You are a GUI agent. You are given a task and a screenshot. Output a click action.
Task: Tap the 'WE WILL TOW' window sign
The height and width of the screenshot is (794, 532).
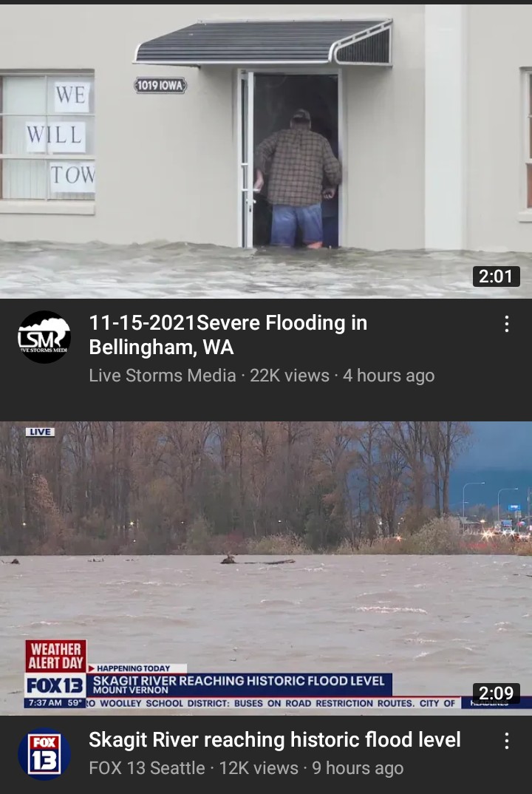61,135
